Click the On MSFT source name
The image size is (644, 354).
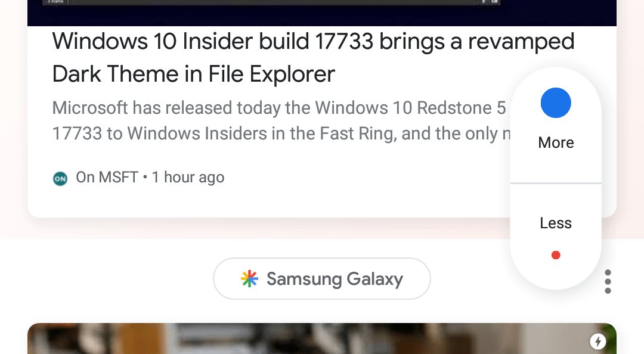pyautogui.click(x=107, y=178)
